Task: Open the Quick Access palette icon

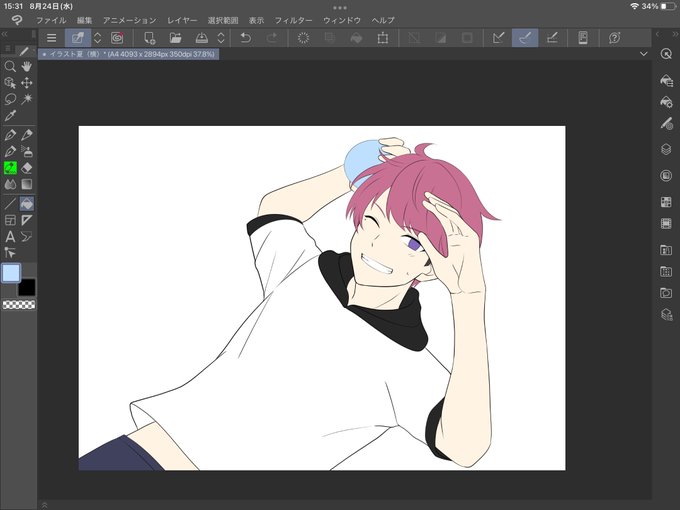Action: 666,54
